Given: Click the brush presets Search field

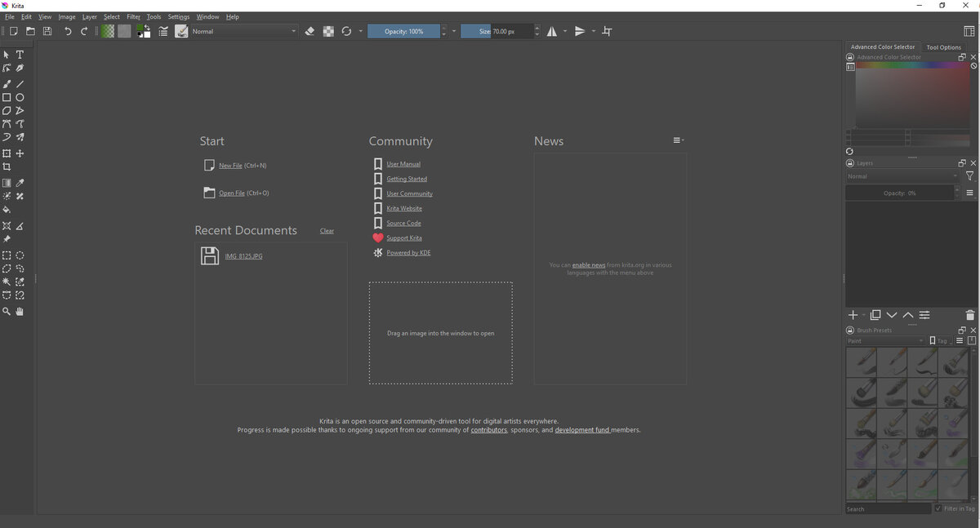Looking at the screenshot, I should pos(888,508).
